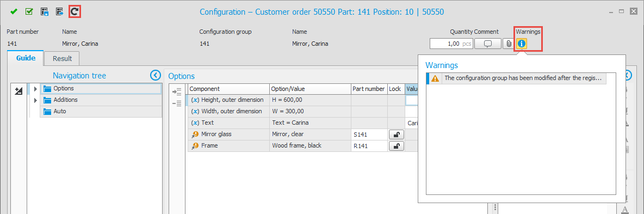
Task: Click the reload configuration arrow icon
Action: coord(75,11)
